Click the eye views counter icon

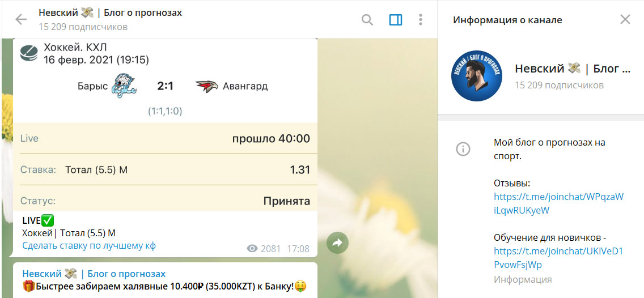252,249
